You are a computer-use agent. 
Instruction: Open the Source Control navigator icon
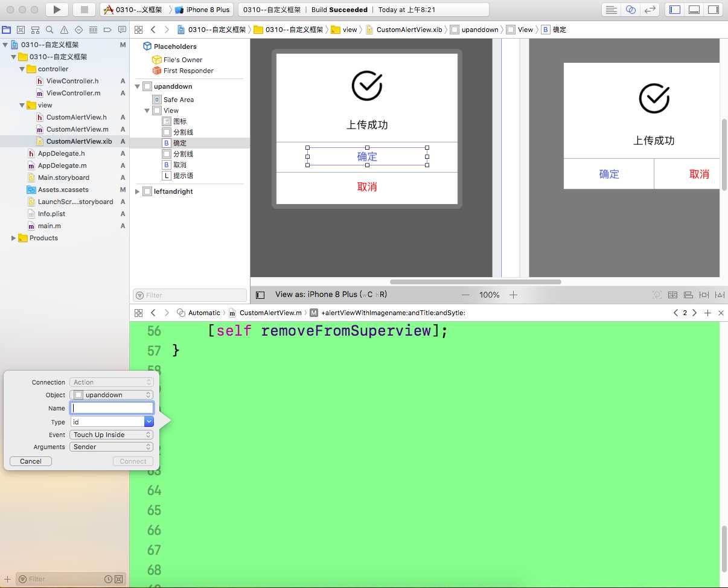(21, 30)
